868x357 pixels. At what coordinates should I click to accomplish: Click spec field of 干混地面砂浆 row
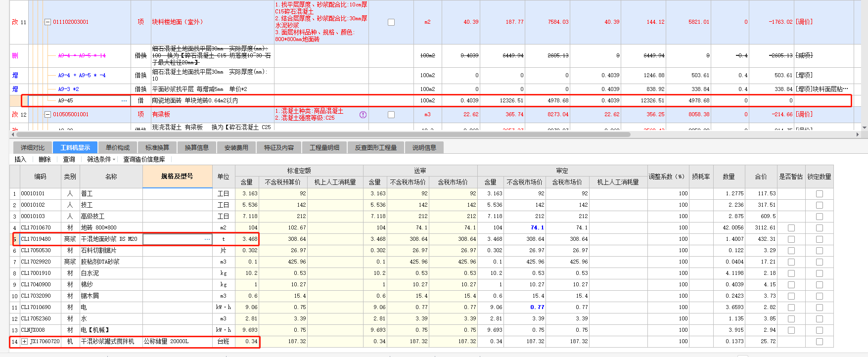[178, 239]
